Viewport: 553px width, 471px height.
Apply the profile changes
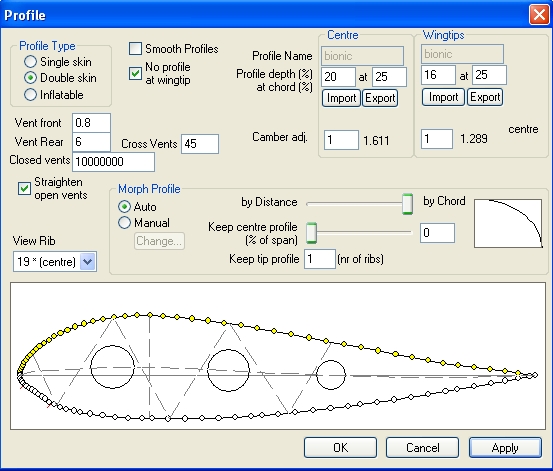505,448
